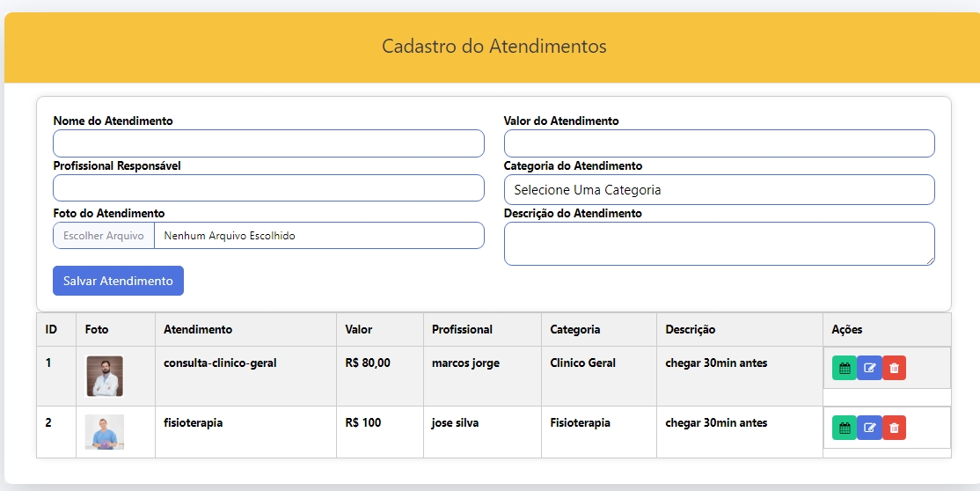Click into the Valor do Atendimento field
980x491 pixels.
(719, 143)
